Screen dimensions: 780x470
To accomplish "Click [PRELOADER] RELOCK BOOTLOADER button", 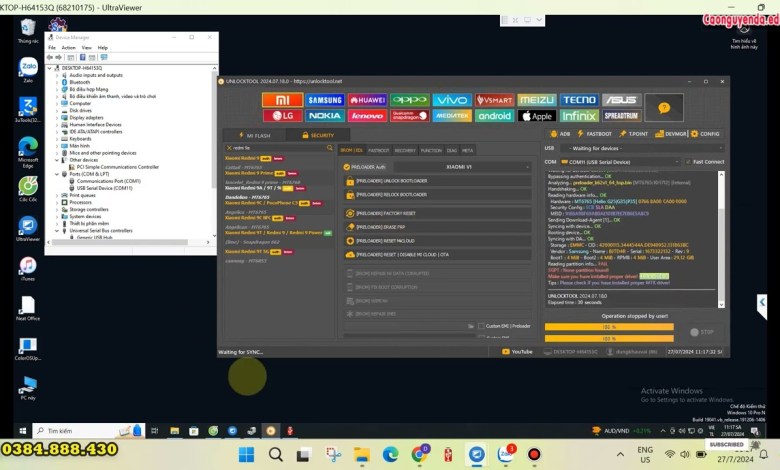I will 437,195.
